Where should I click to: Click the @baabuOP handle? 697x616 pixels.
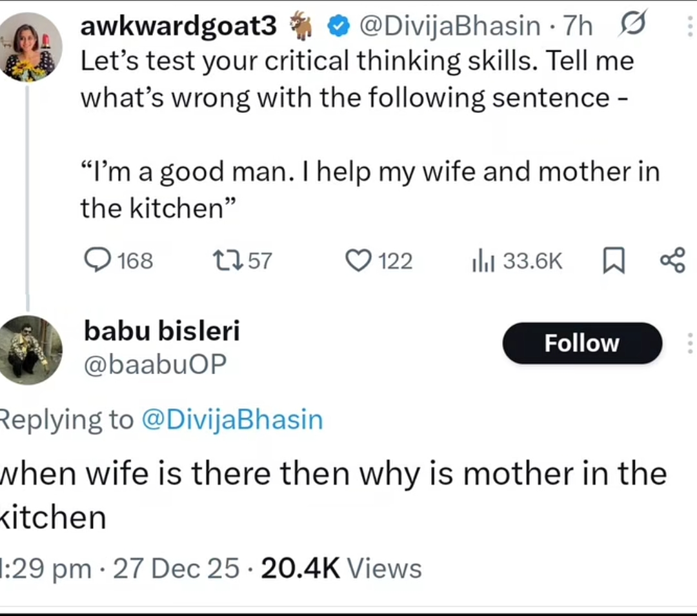156,365
